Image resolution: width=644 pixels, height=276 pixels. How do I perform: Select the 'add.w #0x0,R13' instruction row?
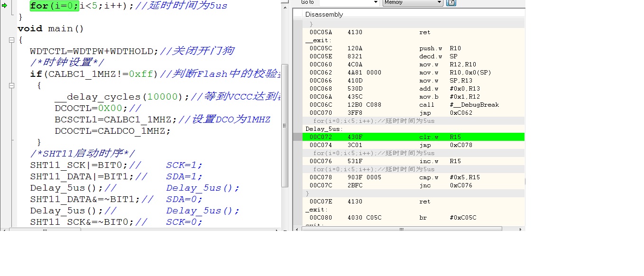point(414,89)
